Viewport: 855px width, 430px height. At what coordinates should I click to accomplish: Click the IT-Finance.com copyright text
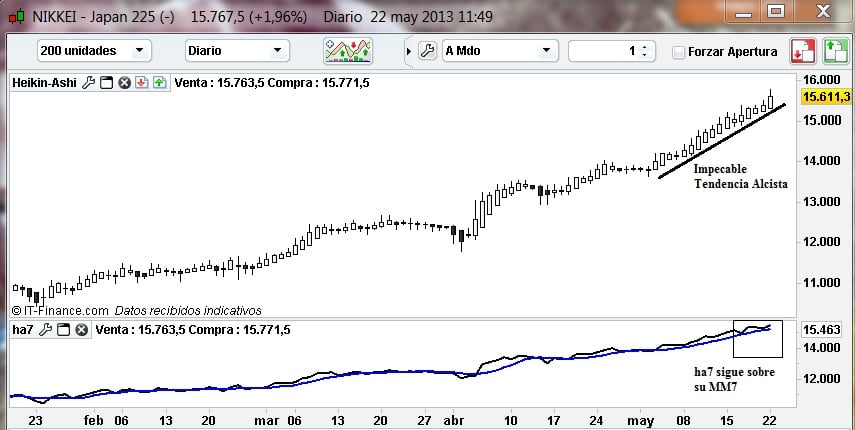pos(60,311)
